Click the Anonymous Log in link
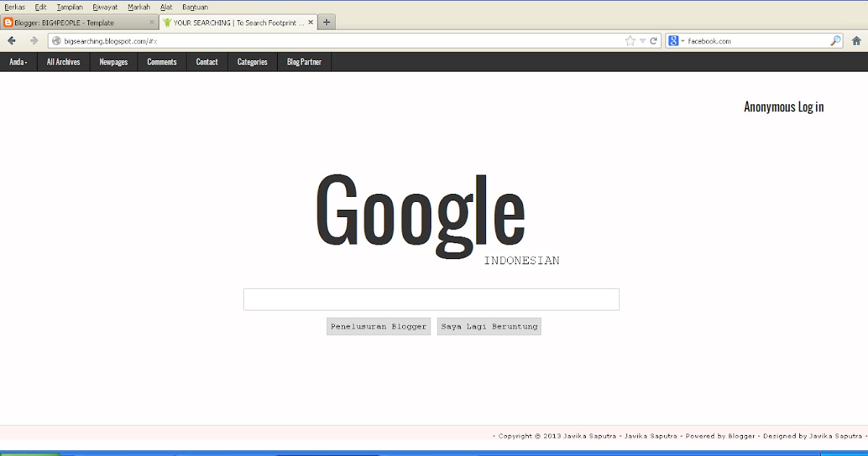This screenshot has height=456, width=868. (784, 107)
